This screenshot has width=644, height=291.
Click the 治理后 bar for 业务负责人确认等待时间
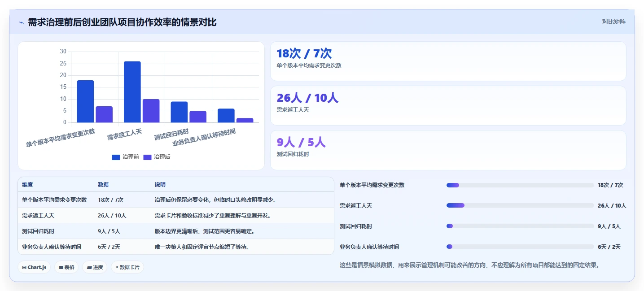245,120
